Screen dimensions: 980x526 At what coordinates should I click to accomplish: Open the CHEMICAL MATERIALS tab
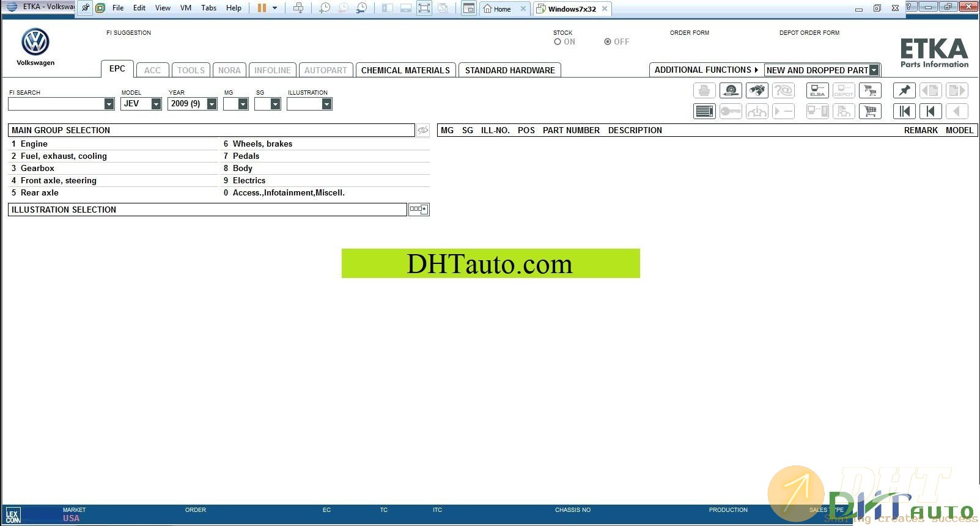405,70
